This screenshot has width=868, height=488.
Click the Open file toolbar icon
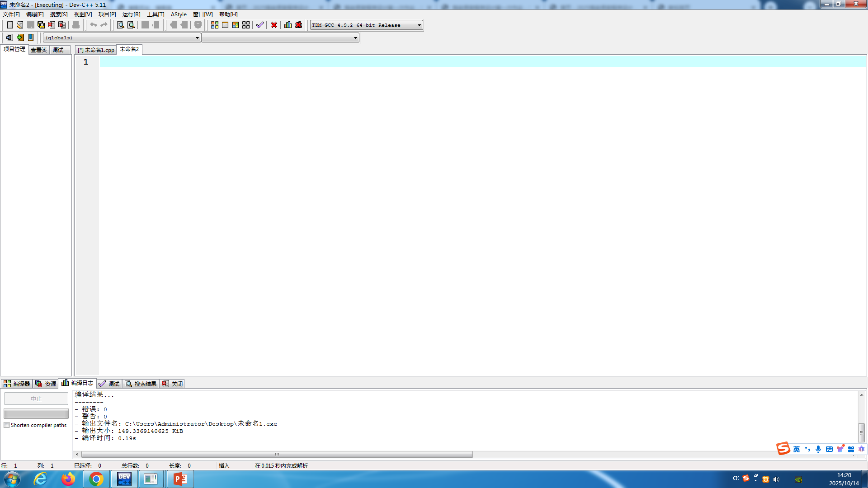pos(20,25)
